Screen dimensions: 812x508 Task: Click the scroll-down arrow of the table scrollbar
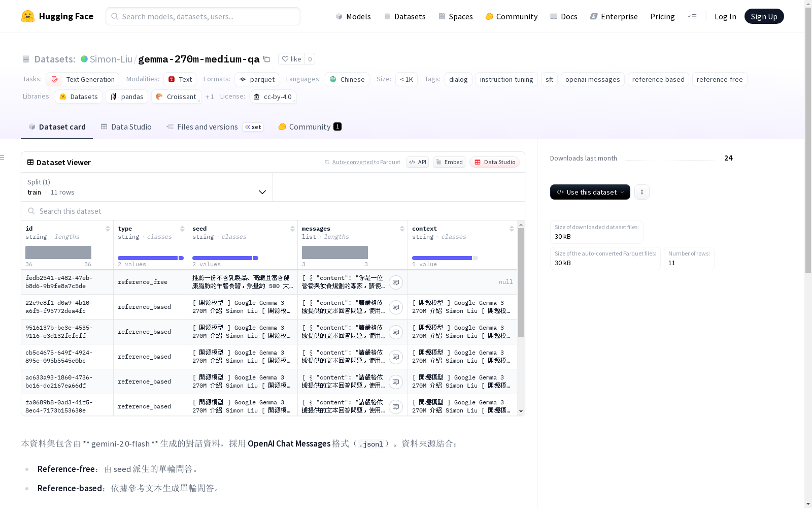click(x=521, y=411)
